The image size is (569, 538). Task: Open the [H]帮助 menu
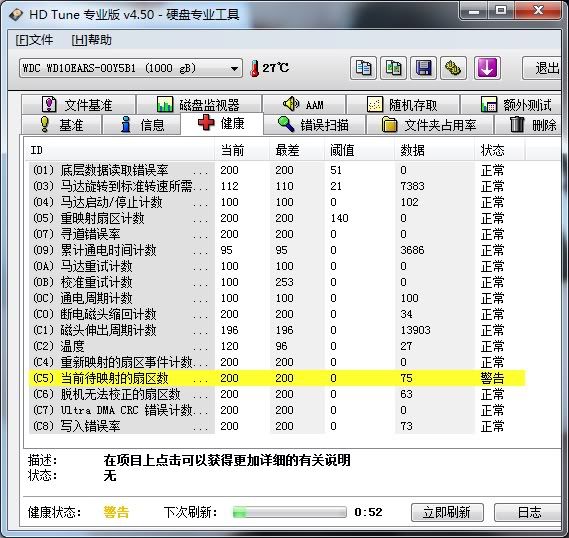[x=91, y=40]
